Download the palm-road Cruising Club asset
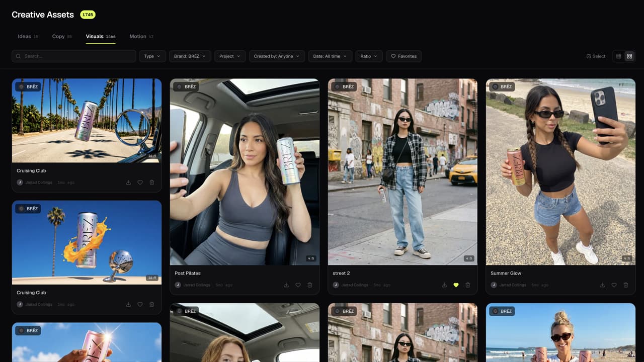Viewport: 644px width, 362px height. 128,183
